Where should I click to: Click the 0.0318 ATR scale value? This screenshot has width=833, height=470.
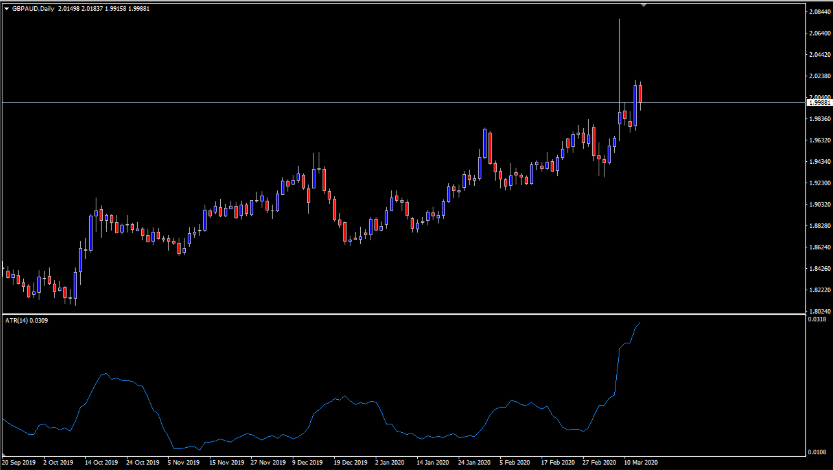(x=817, y=321)
